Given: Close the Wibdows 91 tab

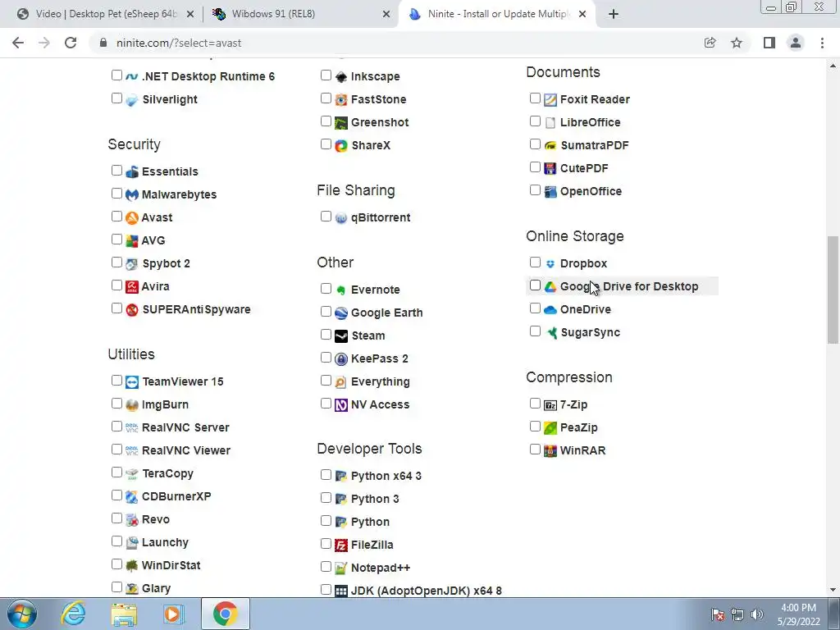Looking at the screenshot, I should point(386,15).
